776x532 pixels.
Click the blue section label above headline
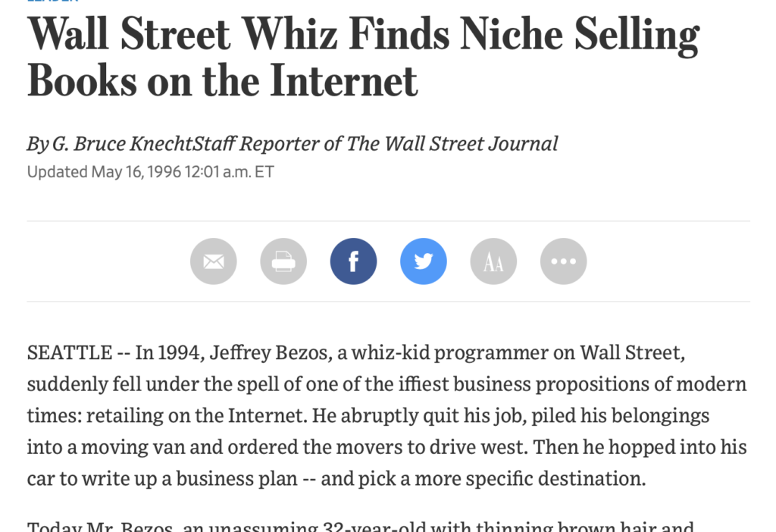(52, 2)
